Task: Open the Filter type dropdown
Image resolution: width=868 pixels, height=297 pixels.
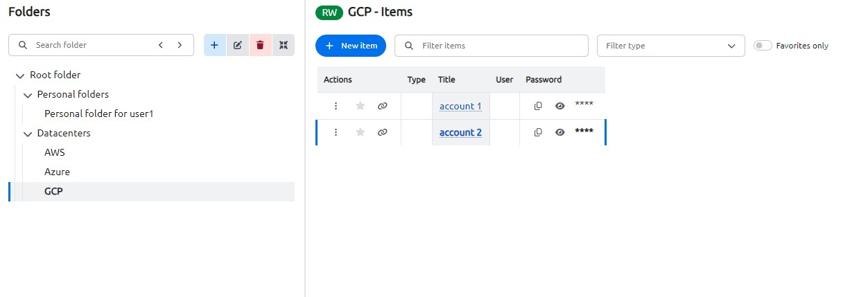Action: (x=670, y=46)
